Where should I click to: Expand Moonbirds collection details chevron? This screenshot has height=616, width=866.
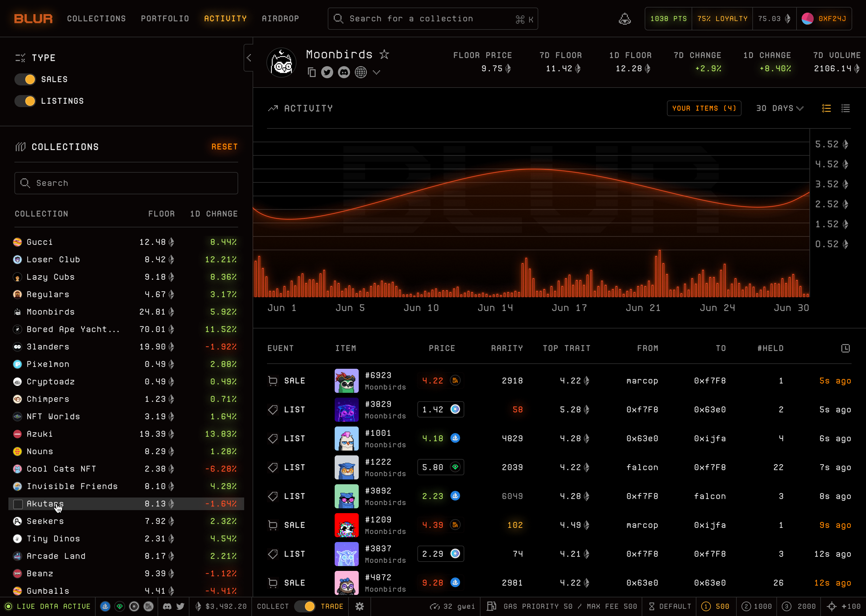pos(376,72)
